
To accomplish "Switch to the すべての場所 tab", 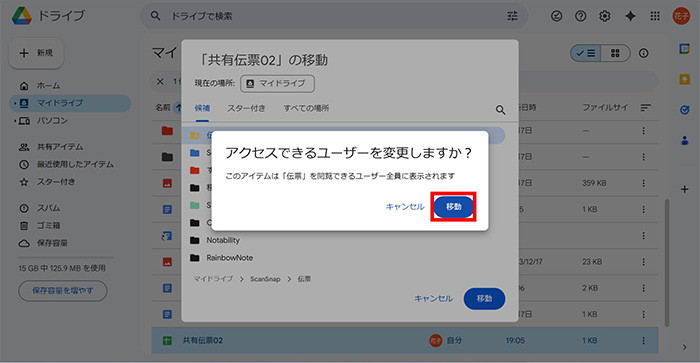I will tap(306, 108).
